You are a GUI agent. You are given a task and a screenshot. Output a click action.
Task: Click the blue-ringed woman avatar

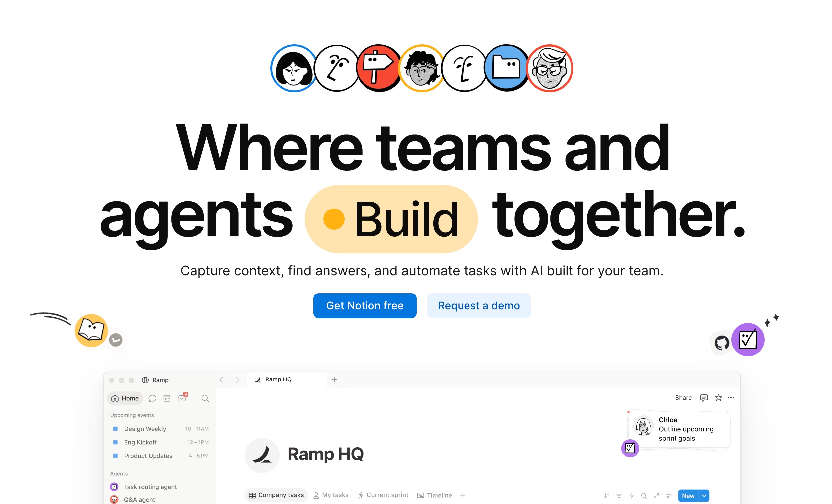(x=293, y=68)
